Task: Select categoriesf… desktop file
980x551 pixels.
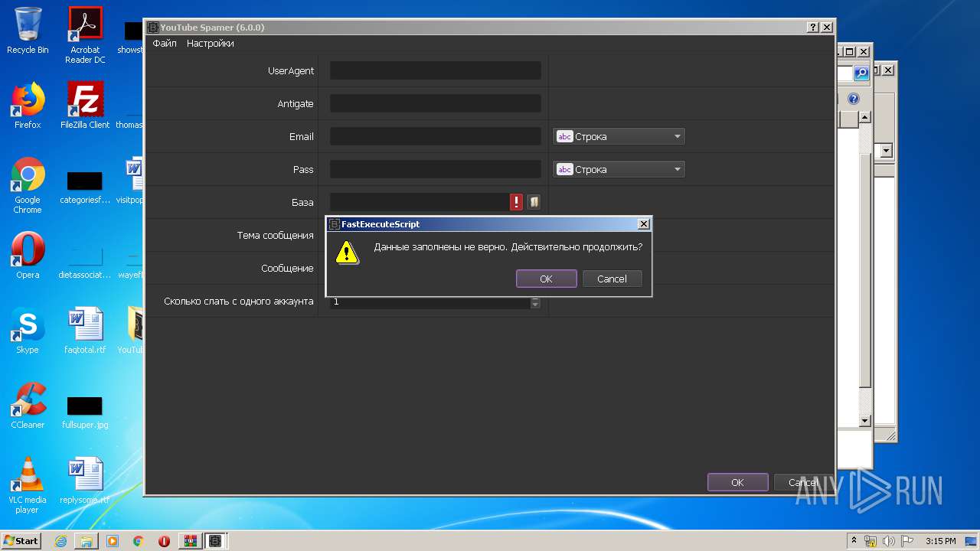Action: (x=85, y=187)
